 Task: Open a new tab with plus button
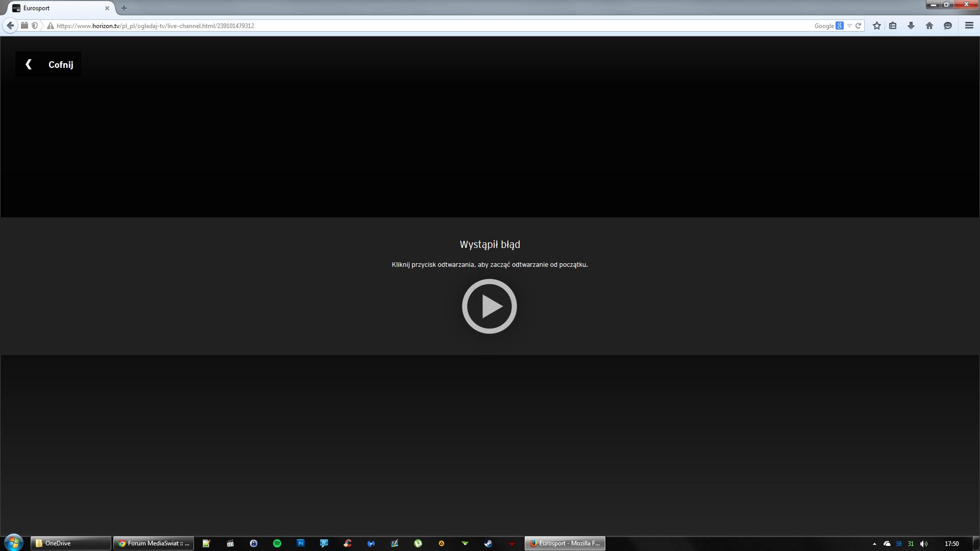[x=124, y=8]
